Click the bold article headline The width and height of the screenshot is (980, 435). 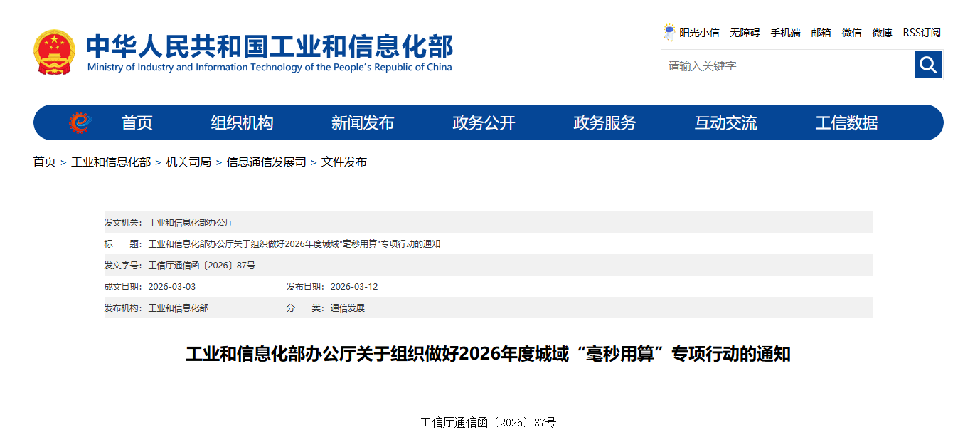click(488, 354)
